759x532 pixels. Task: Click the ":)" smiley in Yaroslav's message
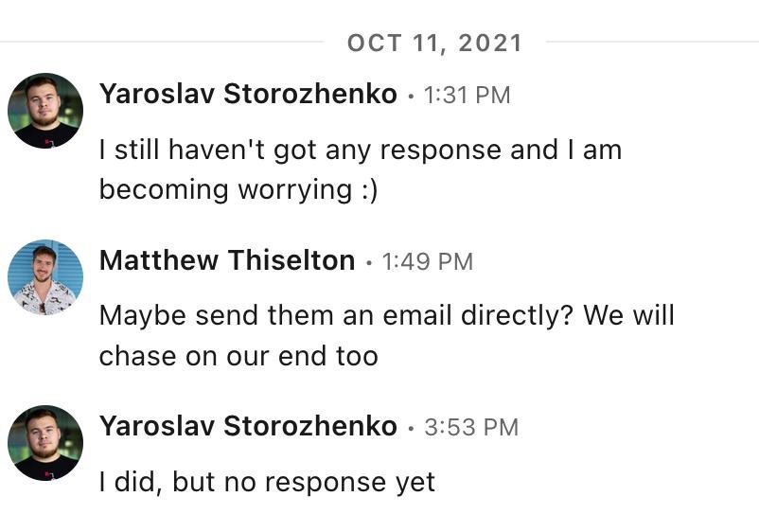click(368, 189)
